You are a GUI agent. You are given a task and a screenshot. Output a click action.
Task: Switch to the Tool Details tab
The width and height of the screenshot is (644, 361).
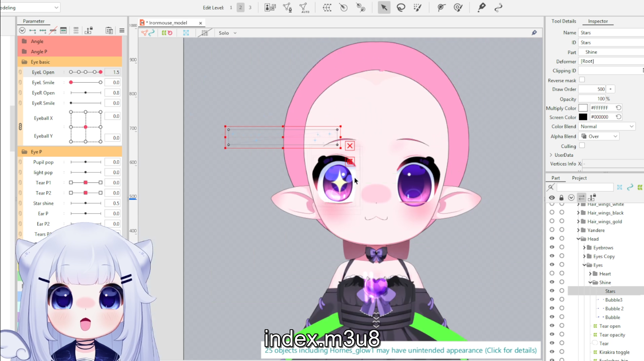point(563,21)
